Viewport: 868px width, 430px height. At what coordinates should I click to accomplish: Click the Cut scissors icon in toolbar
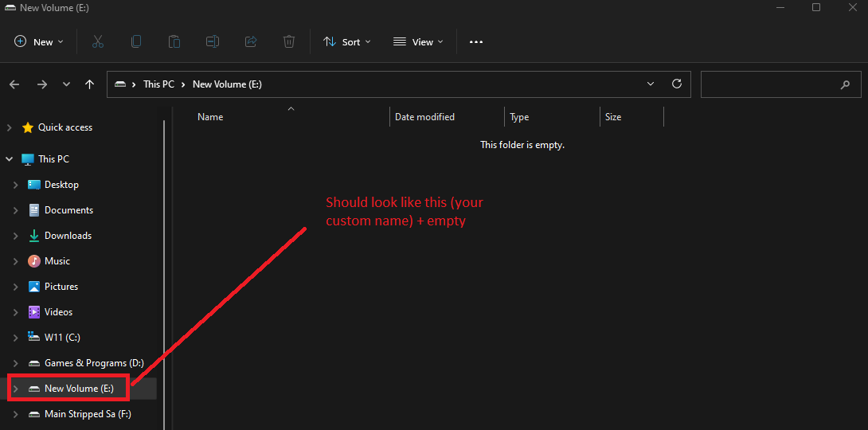[98, 41]
